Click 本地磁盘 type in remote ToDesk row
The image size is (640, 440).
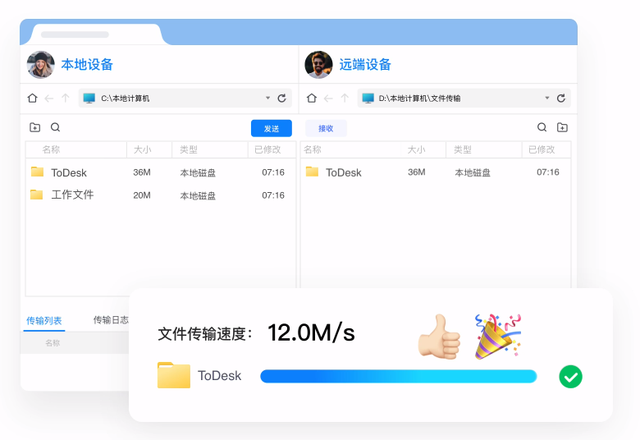[472, 173]
